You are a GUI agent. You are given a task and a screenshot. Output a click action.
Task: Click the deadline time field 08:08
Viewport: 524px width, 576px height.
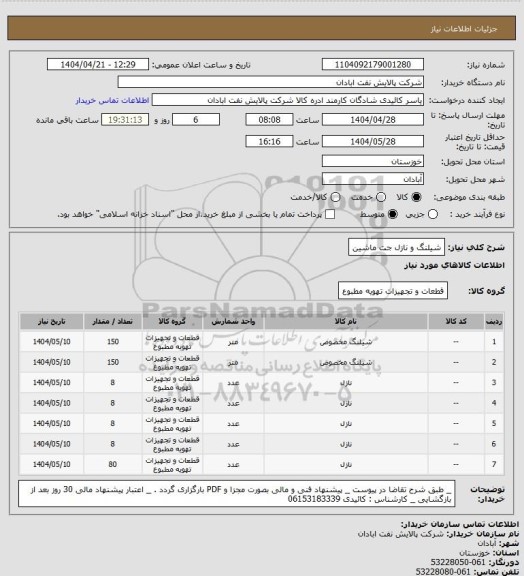[269, 120]
